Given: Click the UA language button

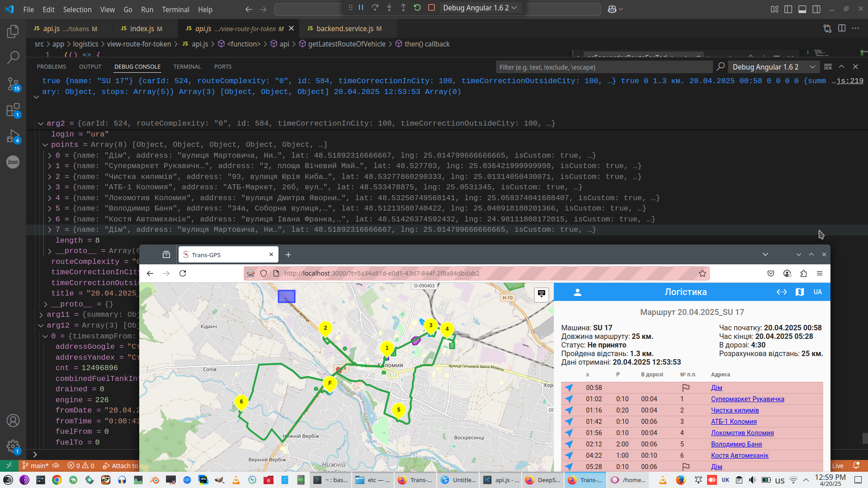Looking at the screenshot, I should 817,292.
